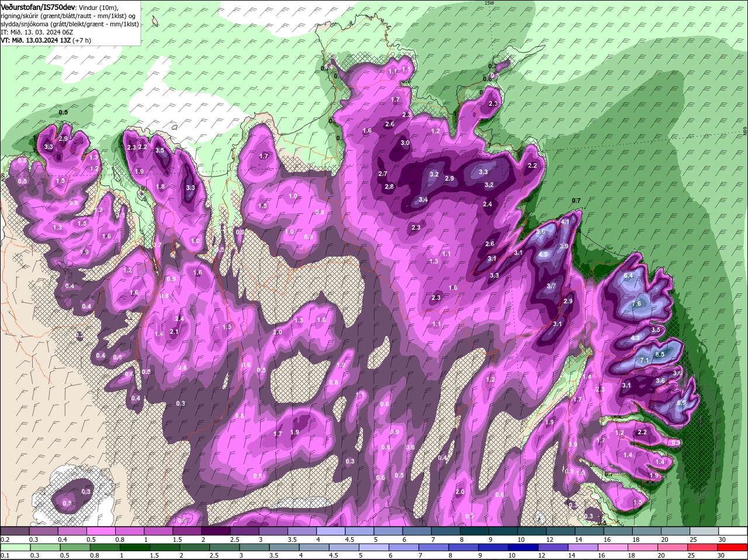Click the Veðurstofan/IS750dev title text

click(x=38, y=6)
